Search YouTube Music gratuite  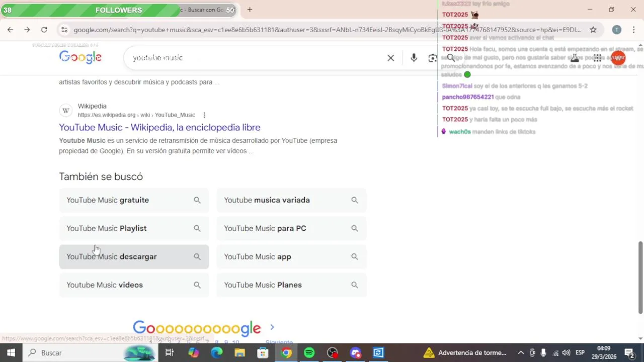click(134, 200)
